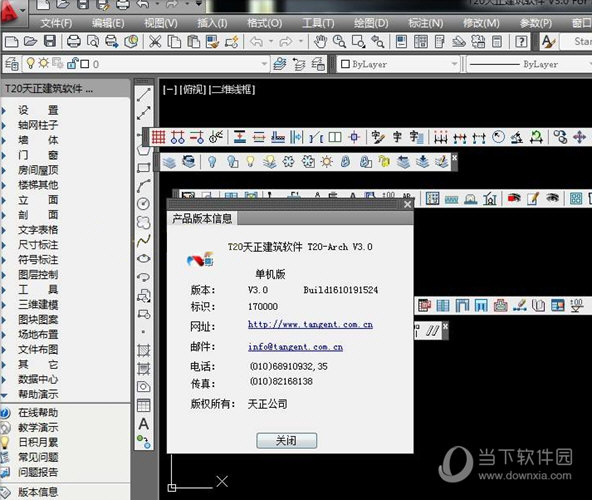
Task: Expand the 尺寸标注 menu group
Action: coord(38,245)
